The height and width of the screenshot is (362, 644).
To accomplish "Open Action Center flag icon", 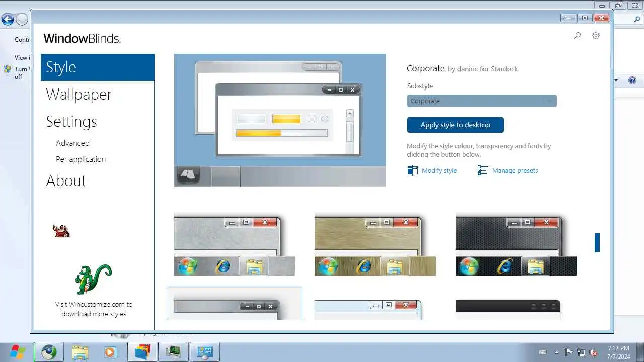I will click(569, 352).
